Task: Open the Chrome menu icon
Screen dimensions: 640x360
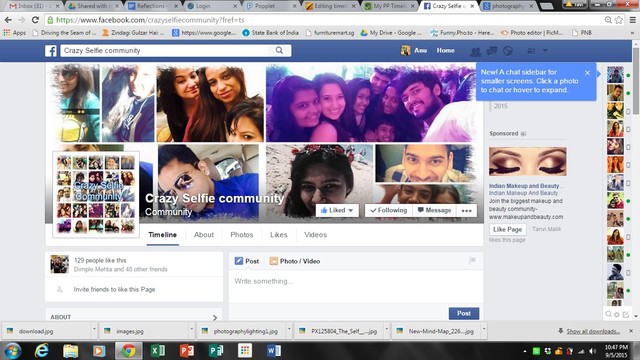Action: point(632,20)
